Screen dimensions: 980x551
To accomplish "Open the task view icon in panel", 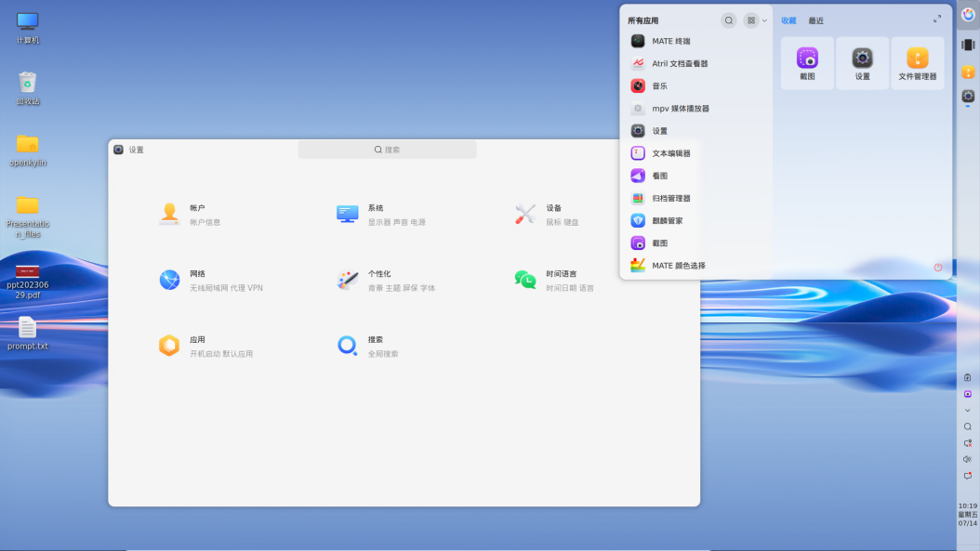I will pyautogui.click(x=968, y=45).
